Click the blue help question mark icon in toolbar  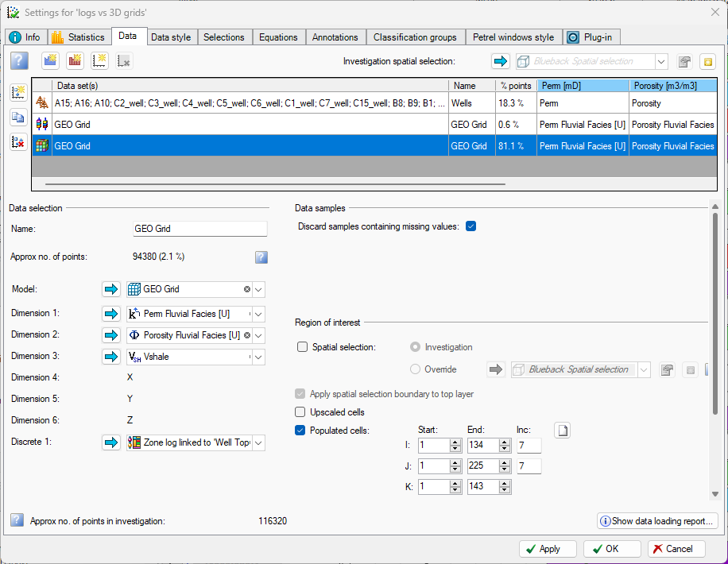pos(19,61)
